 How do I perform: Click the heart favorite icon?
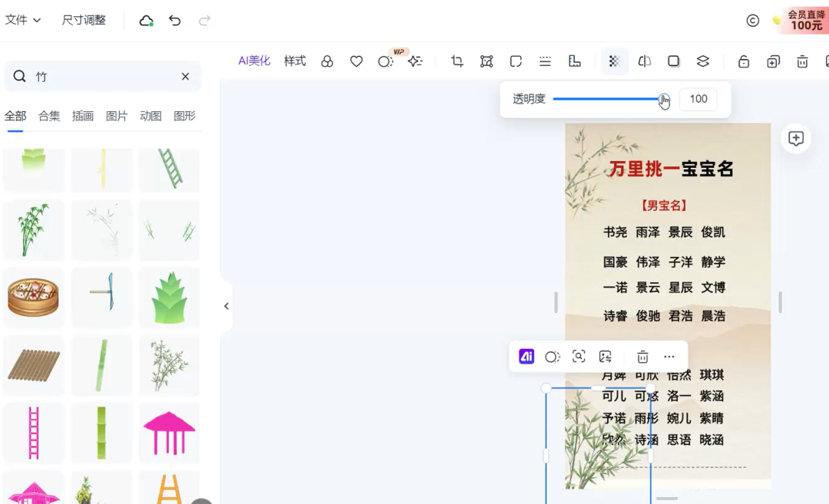pos(356,62)
